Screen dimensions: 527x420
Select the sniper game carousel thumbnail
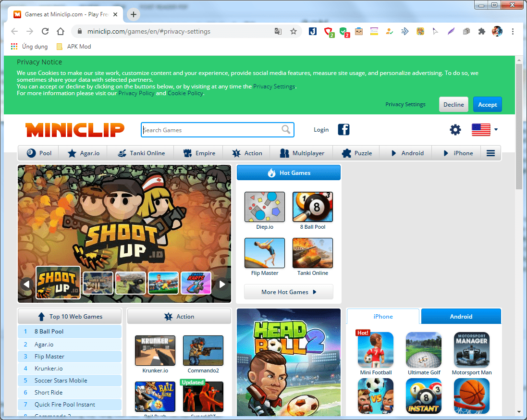click(x=130, y=283)
